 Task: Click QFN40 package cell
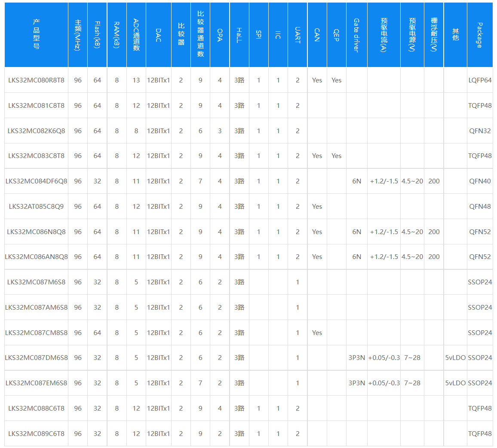[x=480, y=181]
